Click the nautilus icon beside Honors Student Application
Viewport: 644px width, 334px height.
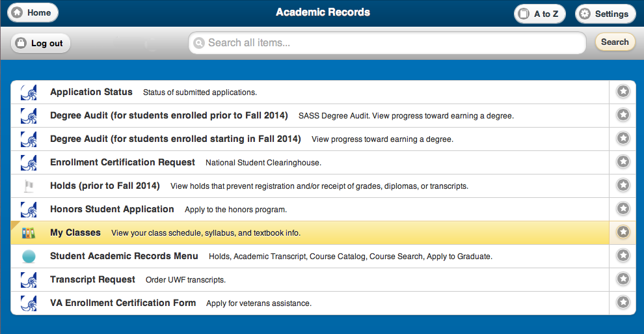tap(29, 210)
